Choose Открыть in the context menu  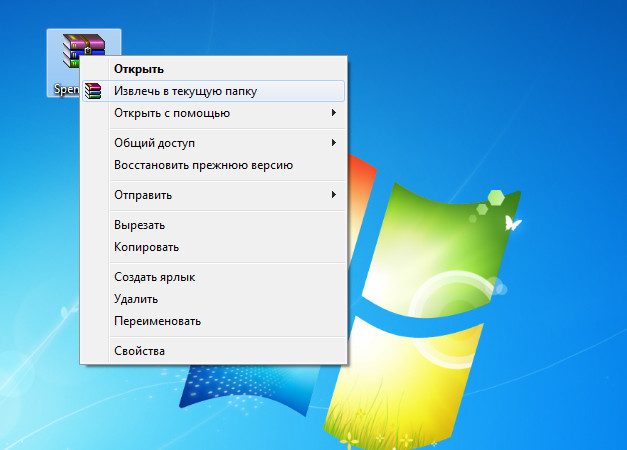tap(213, 69)
